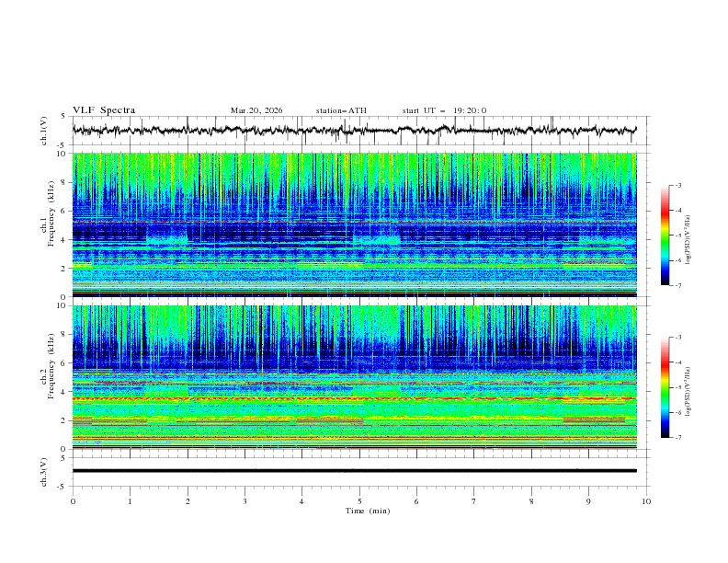Click the ch.2 spectrogram panel
This screenshot has width=728, height=563.
(x=354, y=377)
